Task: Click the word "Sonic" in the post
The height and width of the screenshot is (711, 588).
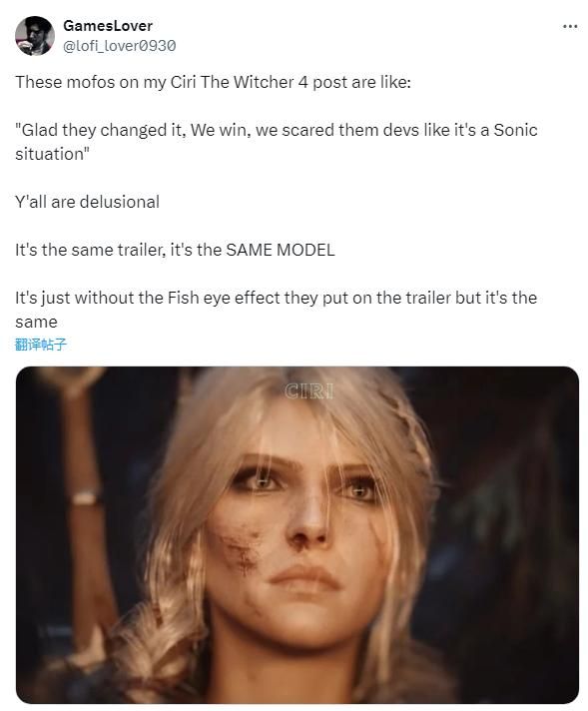Action: coord(515,130)
